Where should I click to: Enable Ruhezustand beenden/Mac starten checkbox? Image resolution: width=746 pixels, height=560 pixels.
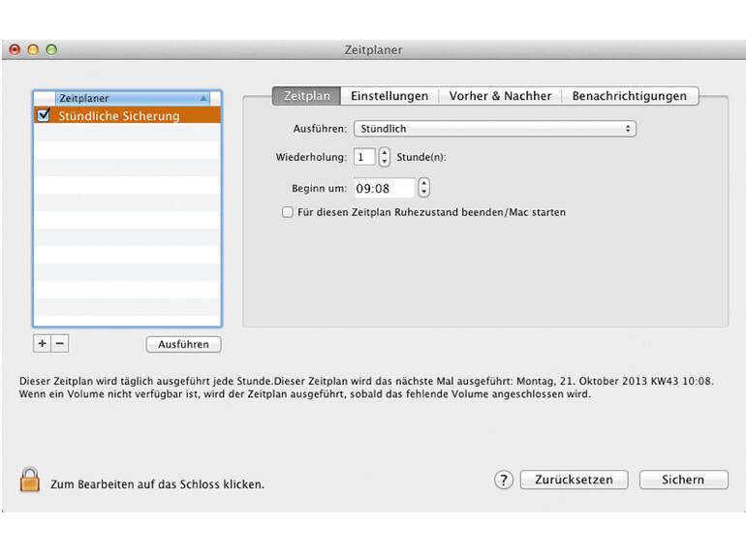coord(288,212)
